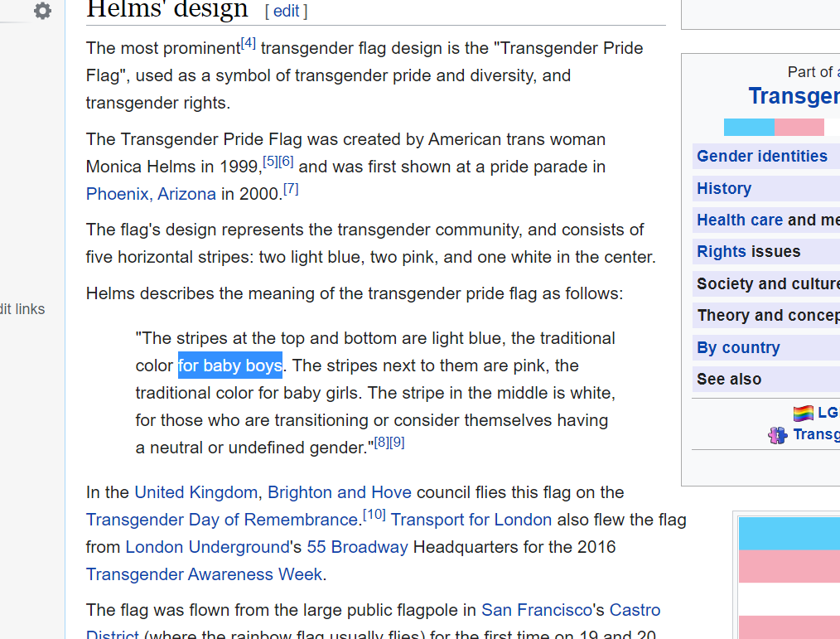
Task: Open citation reference [10]
Action: 374,514
